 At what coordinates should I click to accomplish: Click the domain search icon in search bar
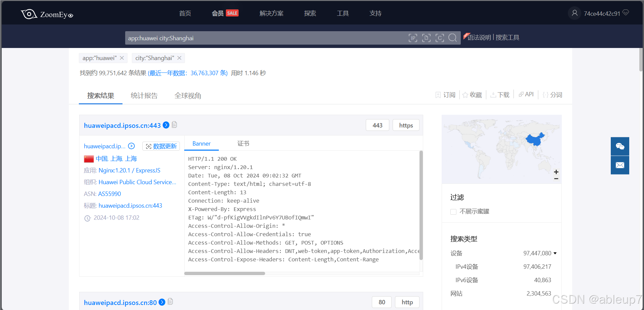426,38
